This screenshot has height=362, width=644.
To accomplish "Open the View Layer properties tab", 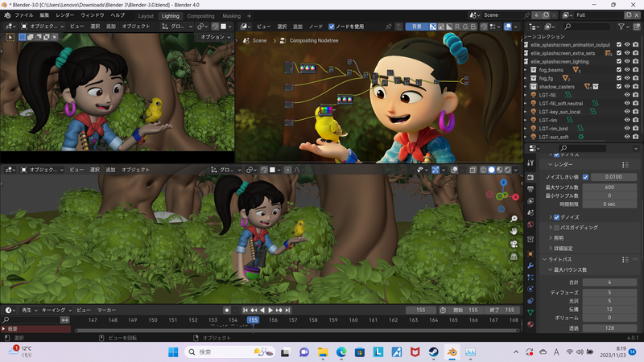I will 530,201.
